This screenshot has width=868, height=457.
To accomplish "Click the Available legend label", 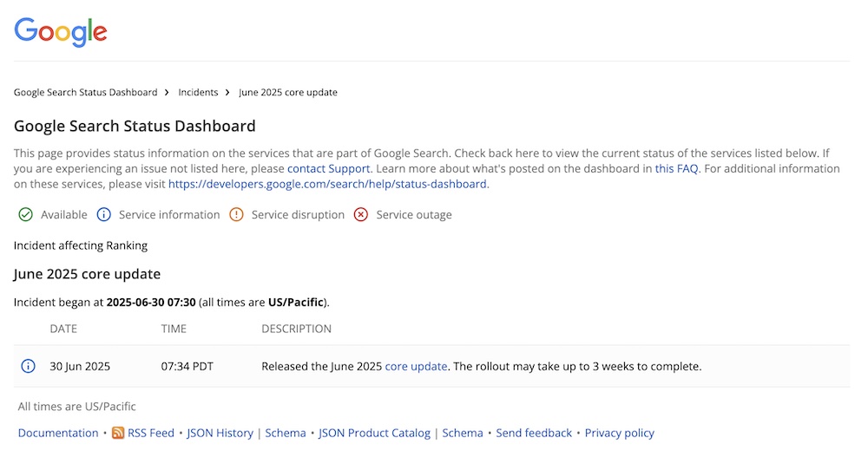I will 64,215.
